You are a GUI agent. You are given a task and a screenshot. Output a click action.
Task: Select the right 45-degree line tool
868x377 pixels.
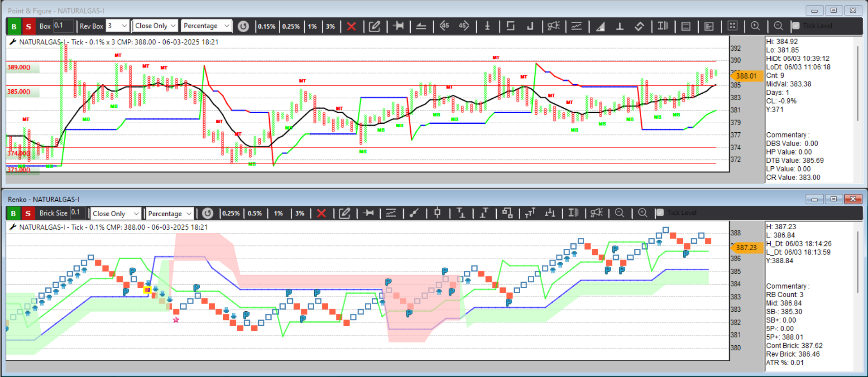(464, 26)
